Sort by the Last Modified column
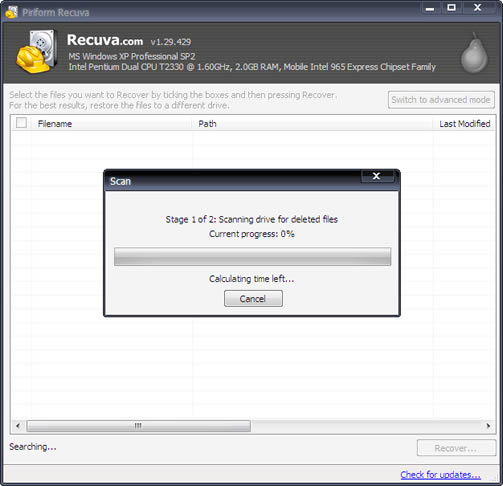The image size is (503, 486). tap(465, 124)
